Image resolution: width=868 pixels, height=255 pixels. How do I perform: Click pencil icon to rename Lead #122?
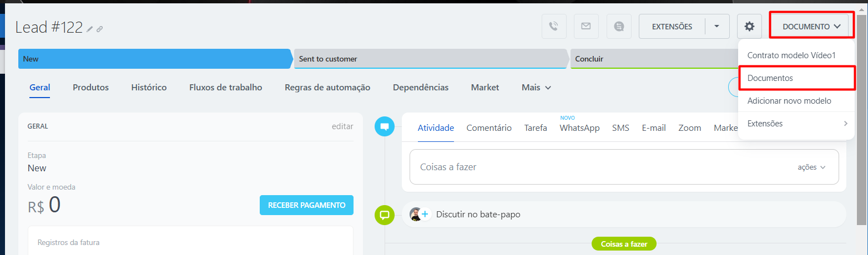point(90,29)
